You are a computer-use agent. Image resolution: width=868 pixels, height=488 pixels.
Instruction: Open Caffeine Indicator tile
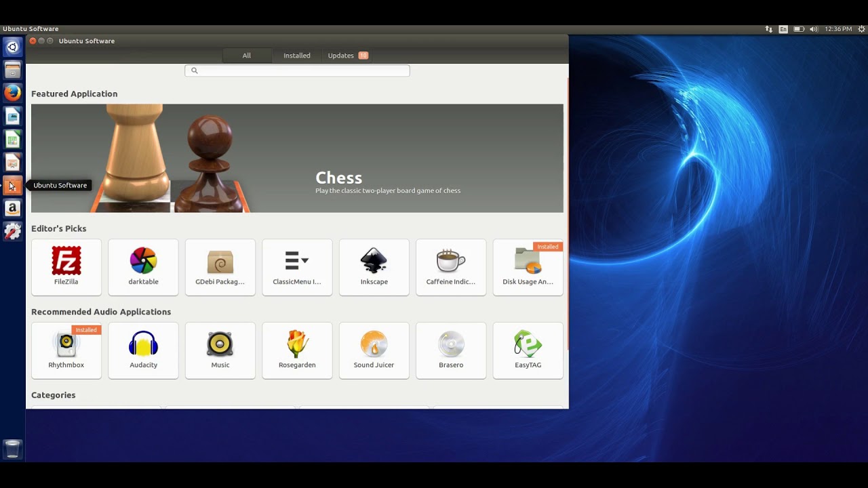451,267
